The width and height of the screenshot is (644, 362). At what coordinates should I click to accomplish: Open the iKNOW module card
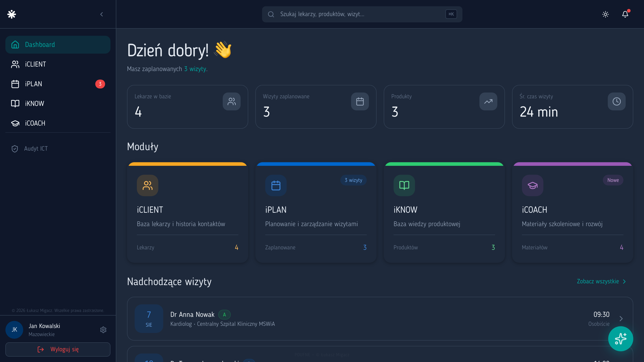point(444,212)
